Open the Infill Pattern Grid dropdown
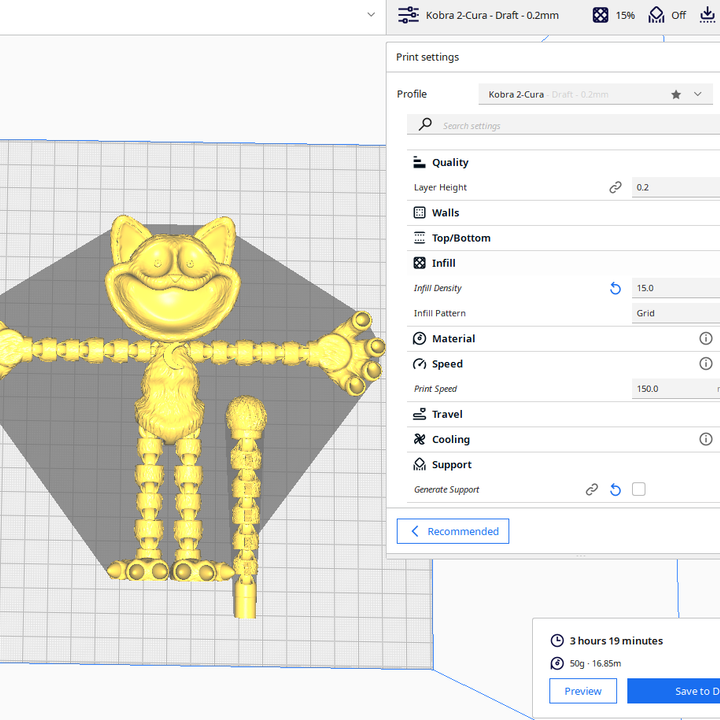 676,313
